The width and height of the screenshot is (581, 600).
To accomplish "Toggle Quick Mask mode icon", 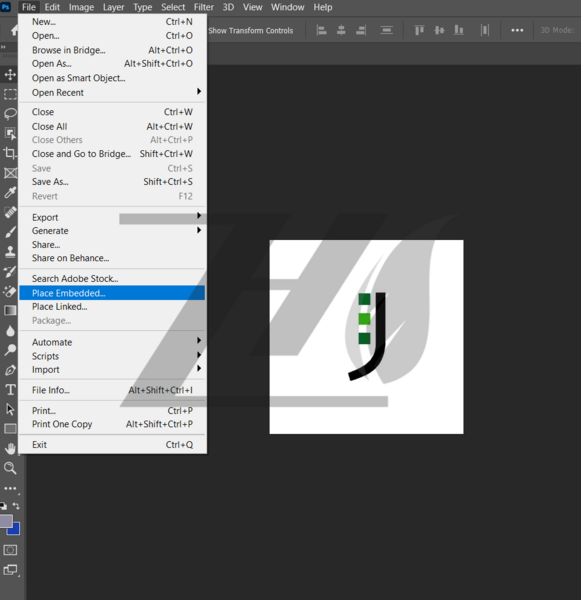I will pos(10,550).
